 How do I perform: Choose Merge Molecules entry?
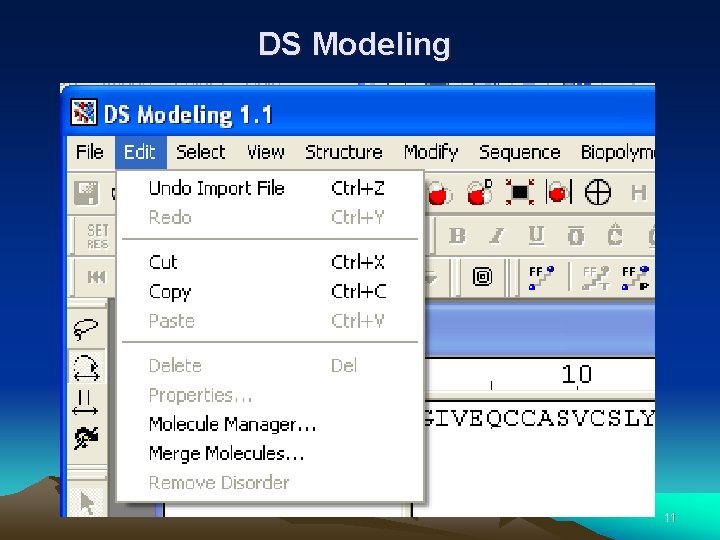(x=270, y=454)
